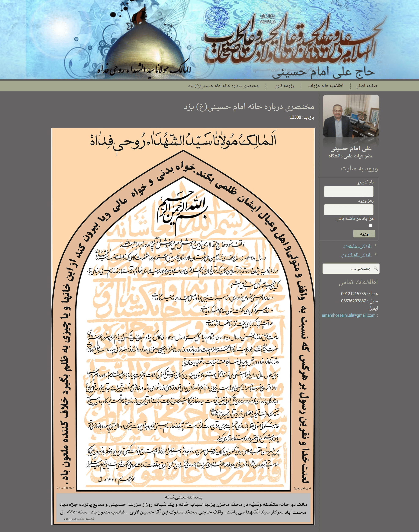Toggle the مرا بخاطر داشته باش checkbox
The height and width of the screenshot is (532, 419).
370,225
